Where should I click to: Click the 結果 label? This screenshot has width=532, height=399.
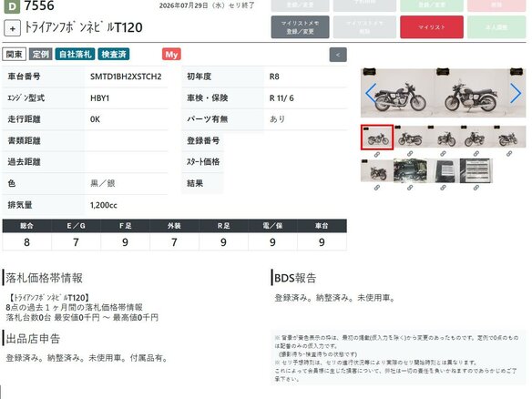pyautogui.click(x=195, y=183)
